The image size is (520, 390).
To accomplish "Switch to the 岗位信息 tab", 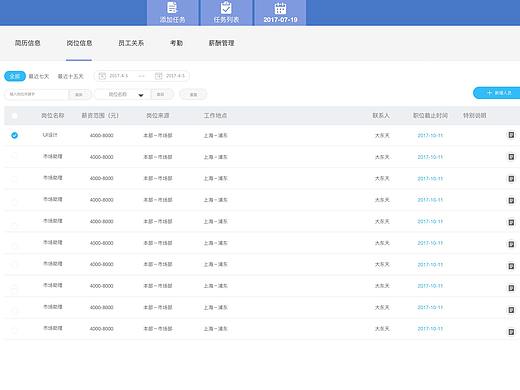I will (x=79, y=43).
